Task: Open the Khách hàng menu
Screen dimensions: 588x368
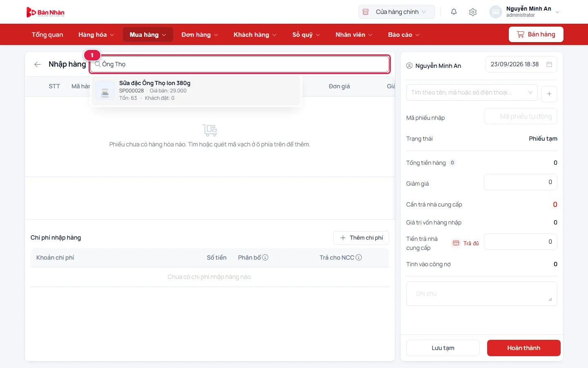Action: tap(255, 35)
